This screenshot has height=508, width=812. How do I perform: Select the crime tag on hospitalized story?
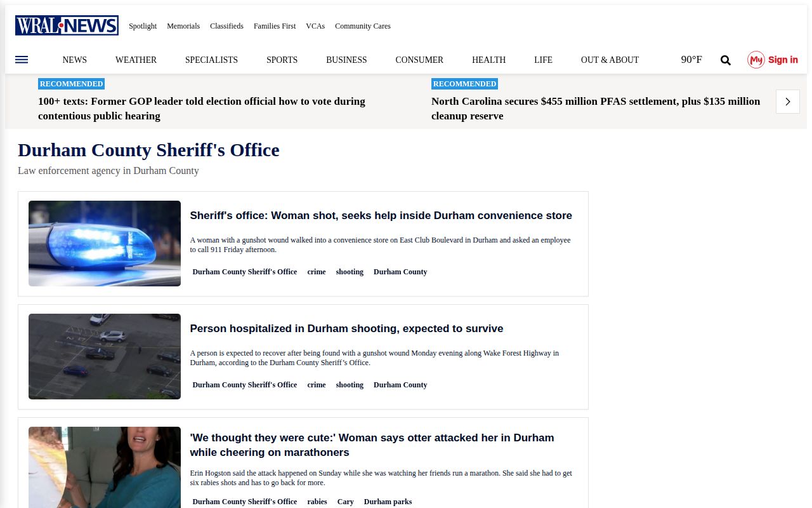coord(317,385)
